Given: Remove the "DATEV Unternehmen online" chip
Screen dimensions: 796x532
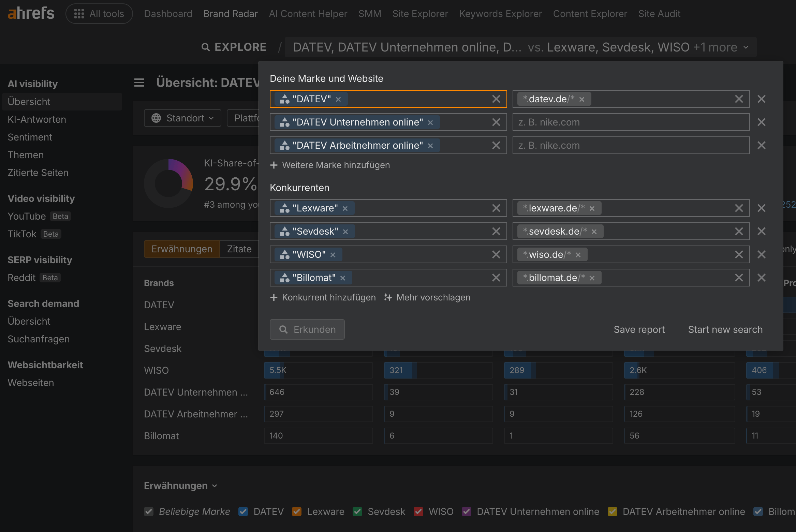Looking at the screenshot, I should [430, 122].
